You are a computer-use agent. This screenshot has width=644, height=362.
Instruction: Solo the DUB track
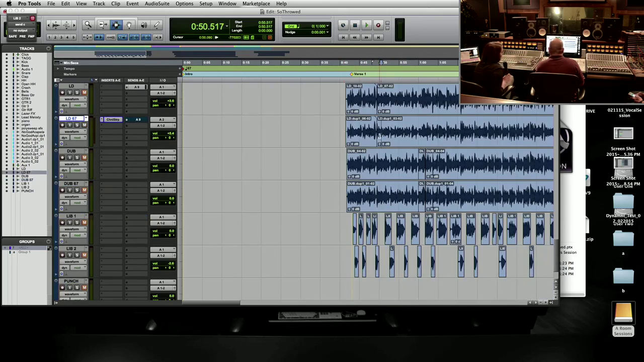77,158
